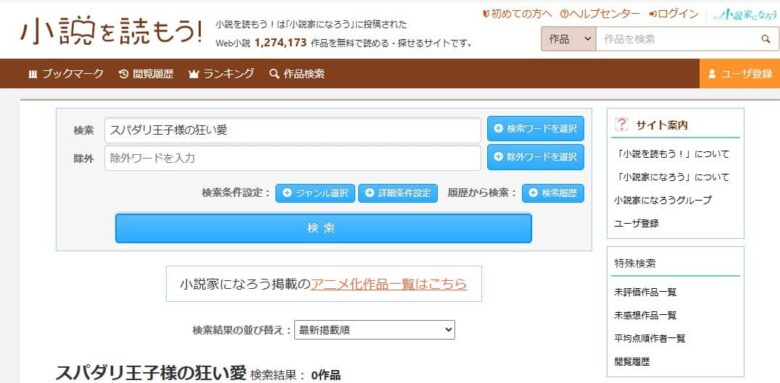Open the ヘルプセンター link
This screenshot has width=780, height=383.
[600, 14]
